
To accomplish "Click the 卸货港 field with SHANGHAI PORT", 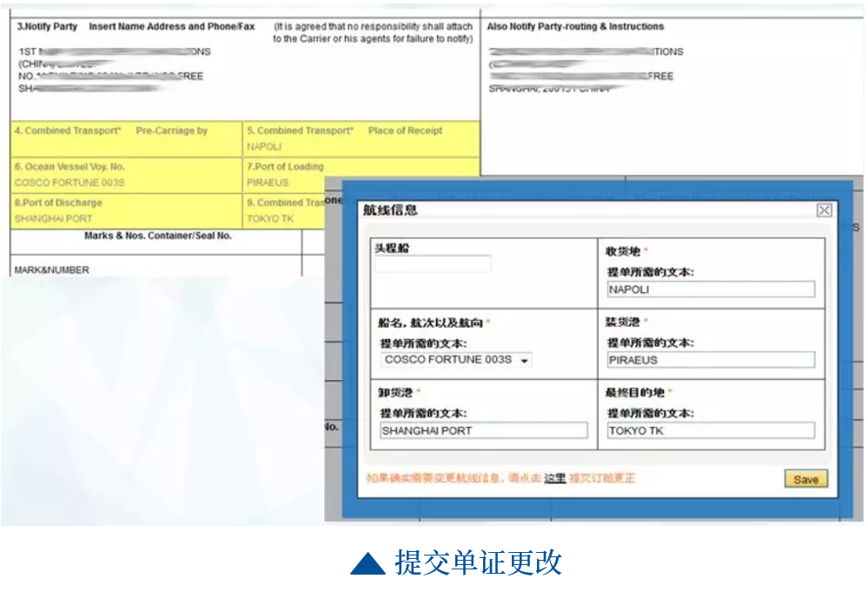I will pos(483,430).
